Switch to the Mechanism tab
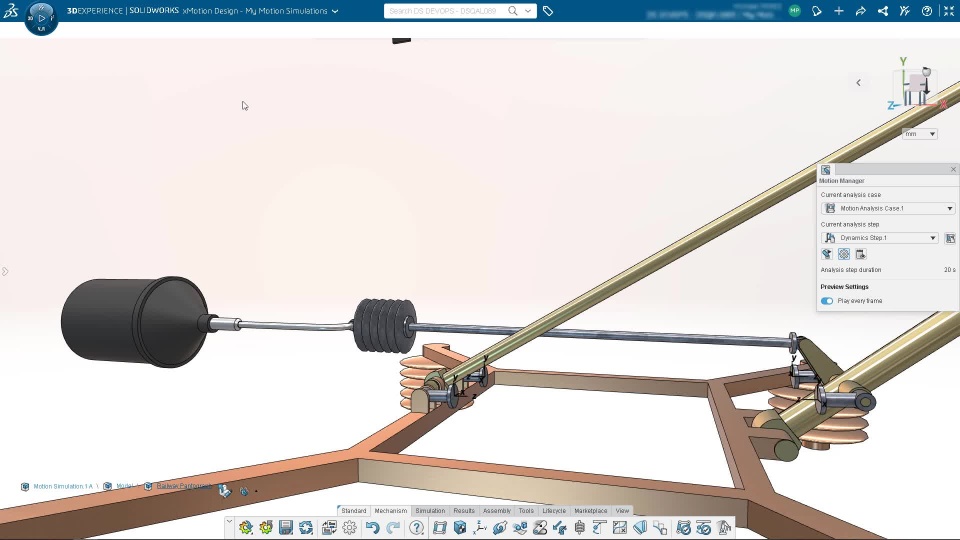This screenshot has height=540, width=960. point(391,511)
